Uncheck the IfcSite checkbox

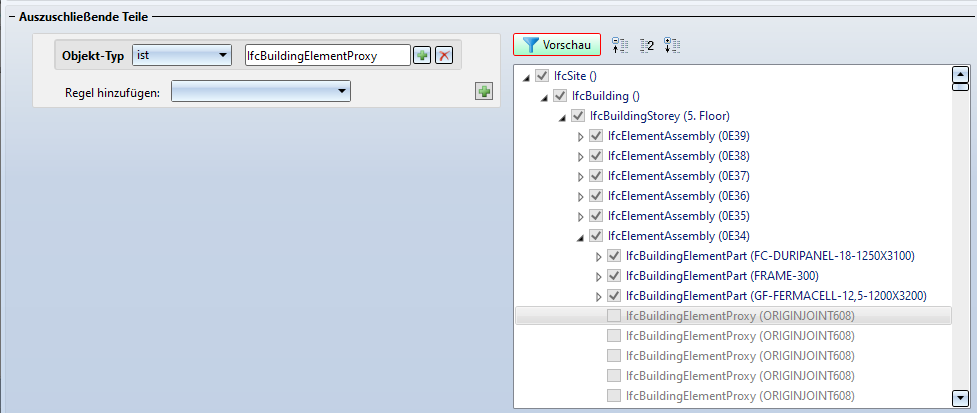pyautogui.click(x=541, y=77)
